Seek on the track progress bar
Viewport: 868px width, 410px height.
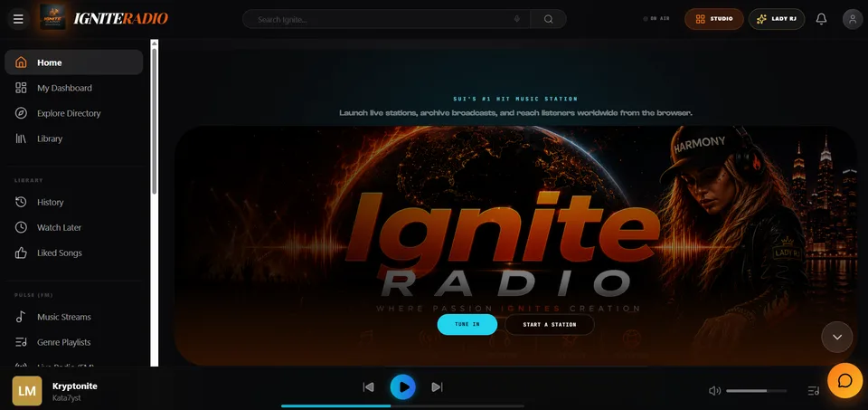point(402,406)
